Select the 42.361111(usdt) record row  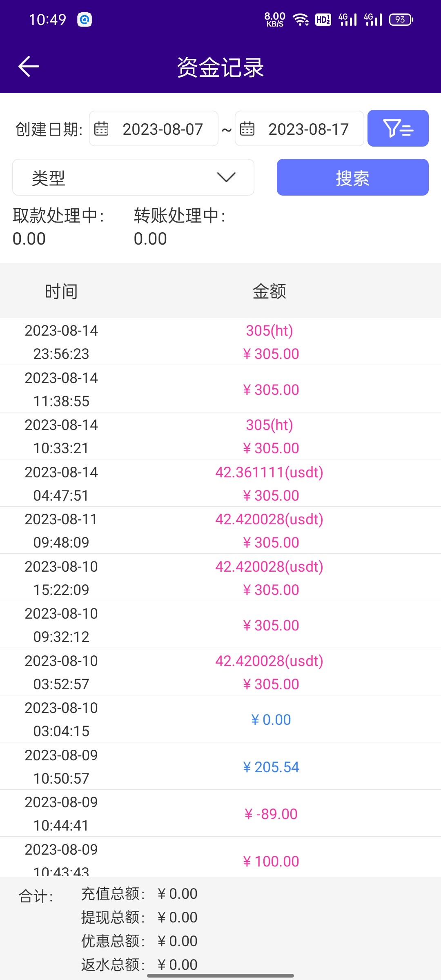[220, 483]
